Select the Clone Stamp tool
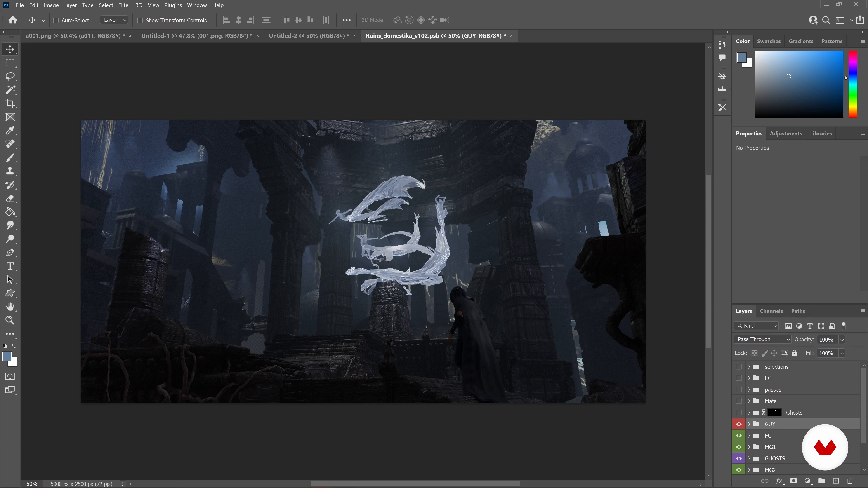868x488 pixels. click(10, 171)
